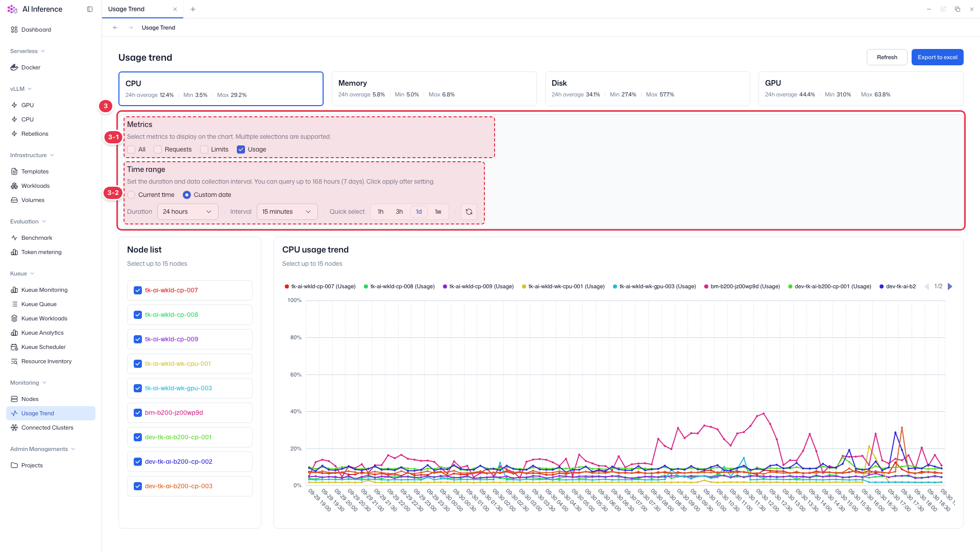Viewport: 980px width, 551px height.
Task: Uncheck the Usage metric checkbox
Action: pos(241,149)
